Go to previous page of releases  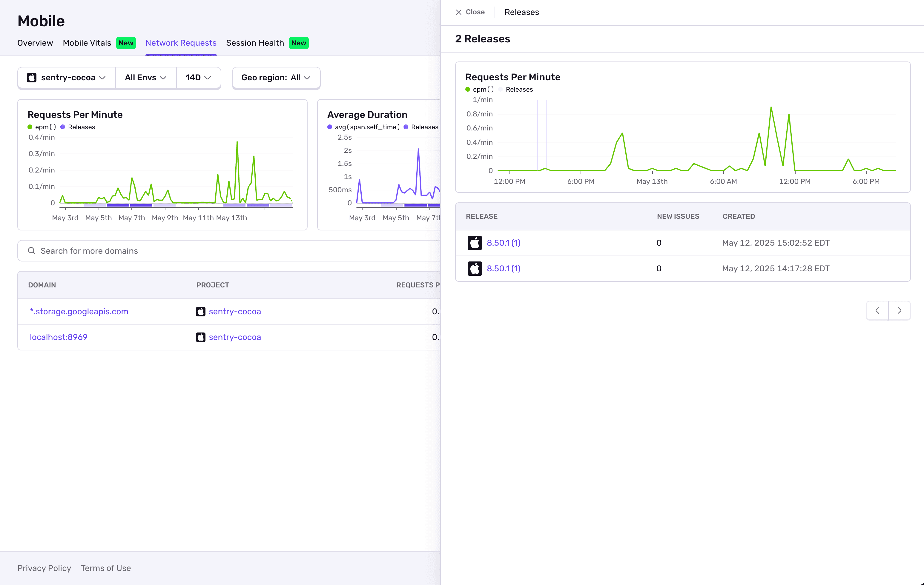point(877,311)
